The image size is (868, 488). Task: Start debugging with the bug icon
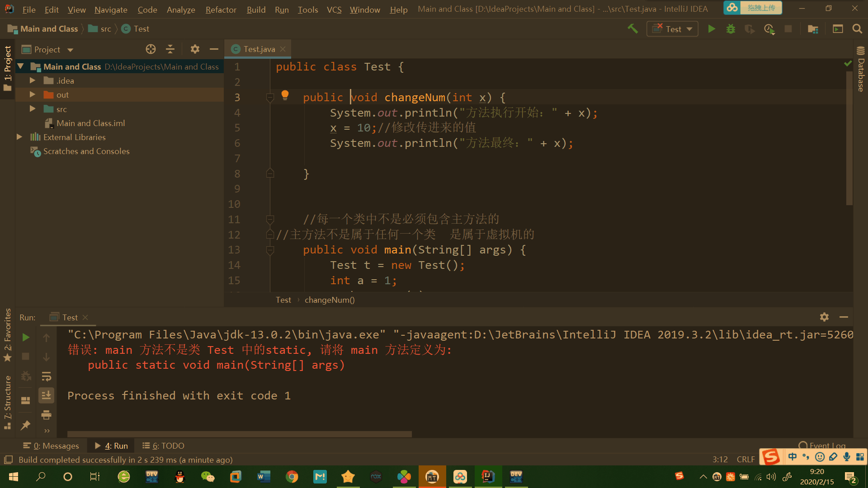730,29
